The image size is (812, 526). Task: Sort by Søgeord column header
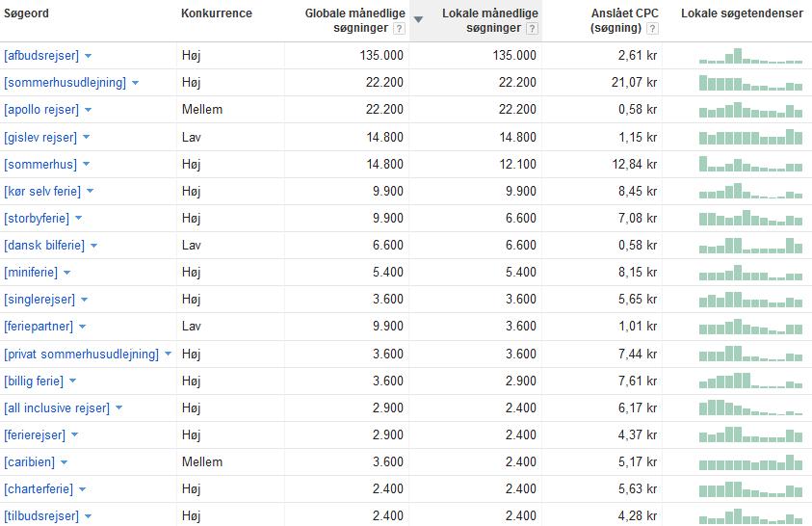tap(26, 13)
